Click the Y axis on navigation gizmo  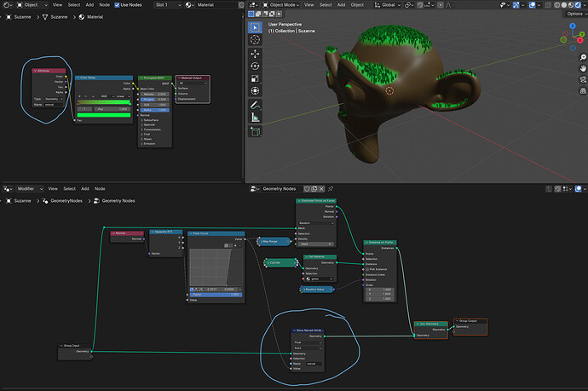[x=582, y=34]
